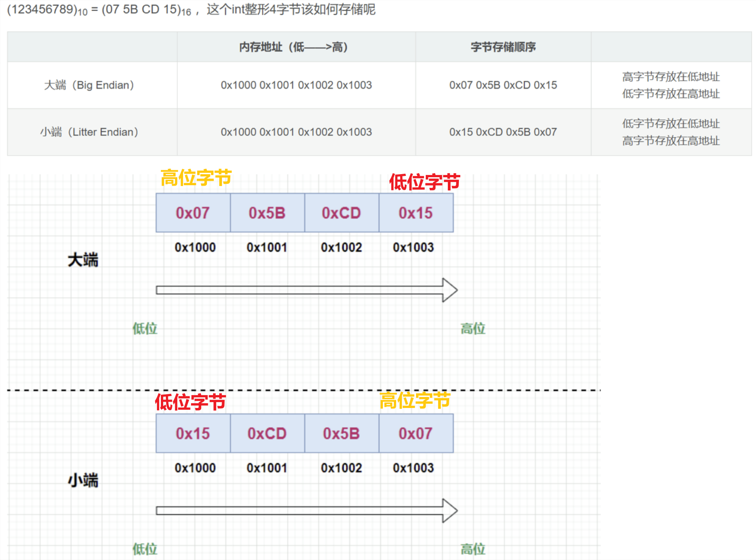Click the red 低位字节 label above big-endian
756x560 pixels.
click(424, 182)
